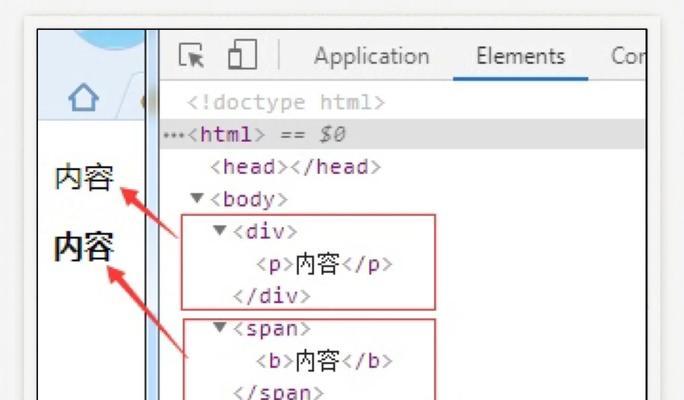Select the <span> opening tag

pos(272,328)
